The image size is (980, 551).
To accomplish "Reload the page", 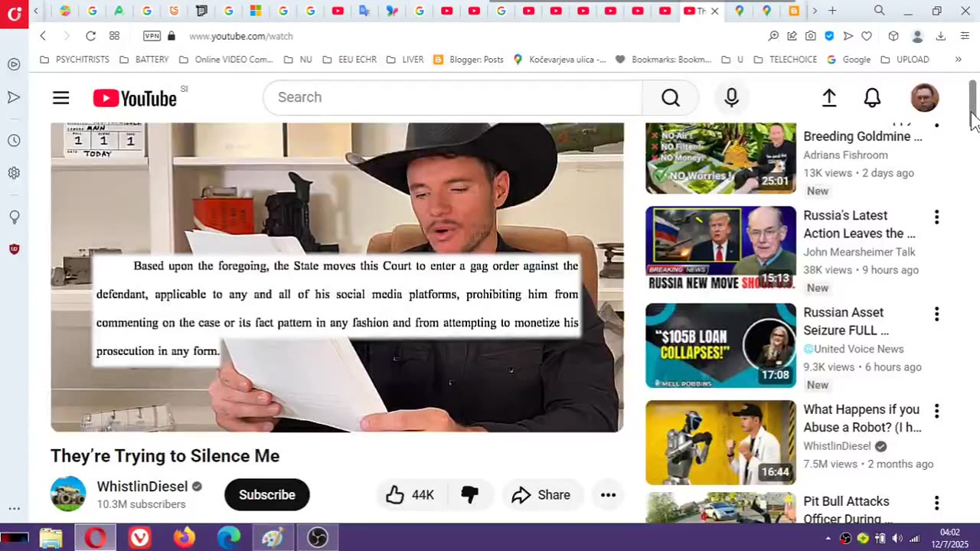I will (90, 36).
